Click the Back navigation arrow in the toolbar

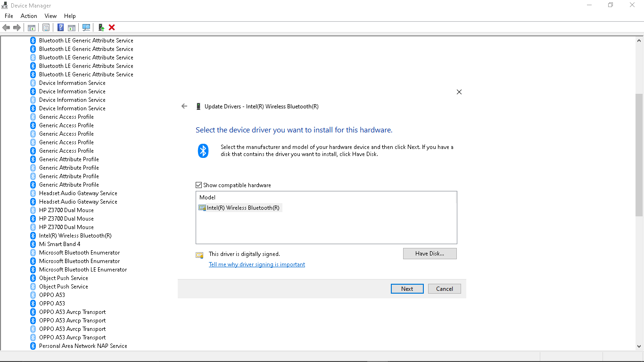coord(6,27)
